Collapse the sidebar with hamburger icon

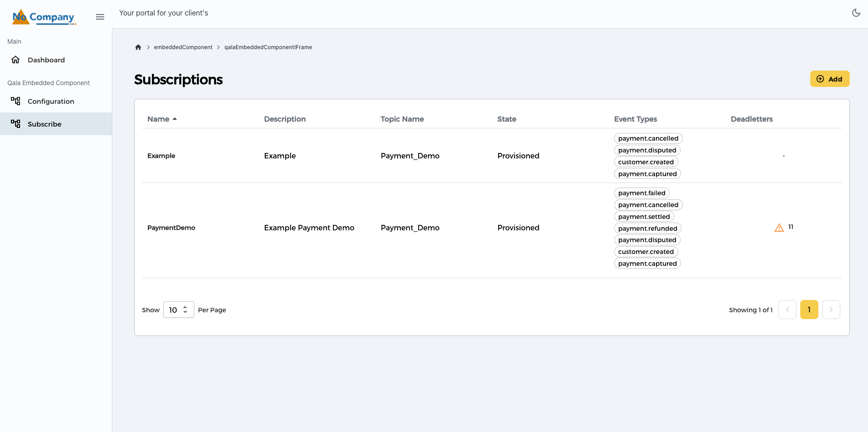[100, 17]
